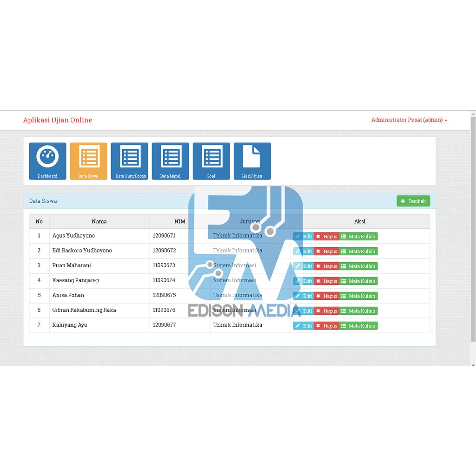Edit the Puan Maharani row

click(304, 266)
